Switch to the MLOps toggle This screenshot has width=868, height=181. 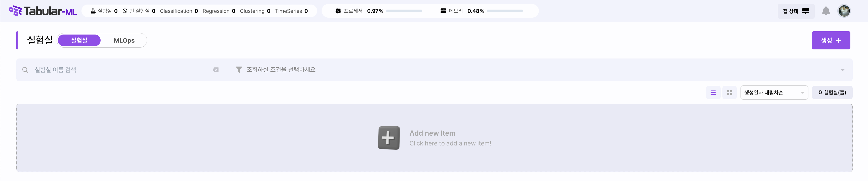(124, 40)
